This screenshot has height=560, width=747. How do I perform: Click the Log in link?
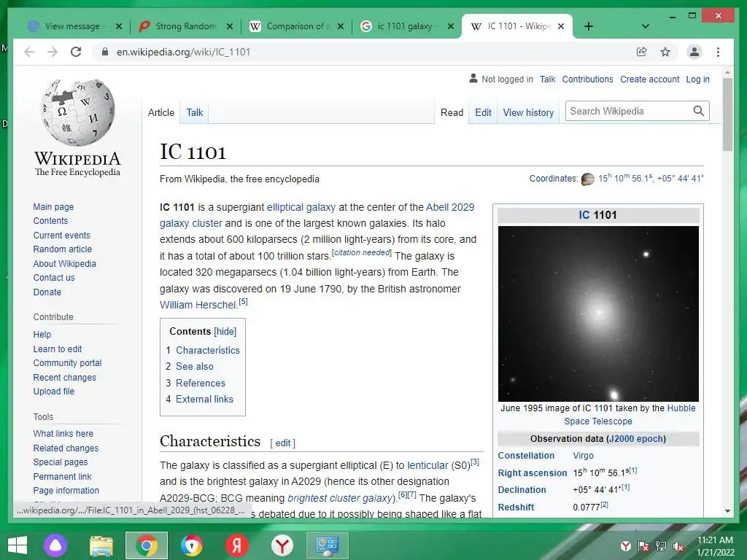click(697, 79)
